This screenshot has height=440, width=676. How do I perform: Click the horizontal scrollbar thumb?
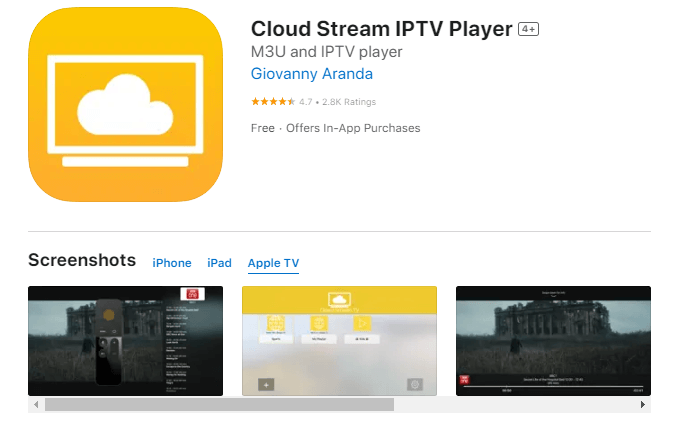pyautogui.click(x=219, y=405)
